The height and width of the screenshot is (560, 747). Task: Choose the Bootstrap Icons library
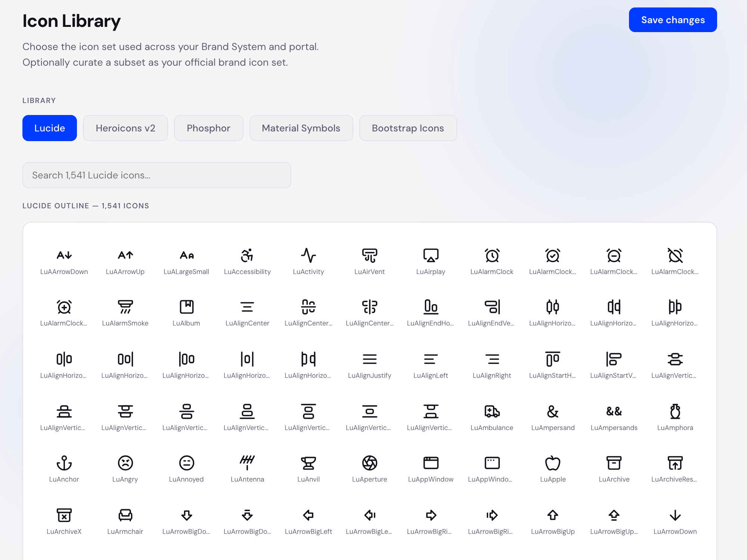coord(408,128)
